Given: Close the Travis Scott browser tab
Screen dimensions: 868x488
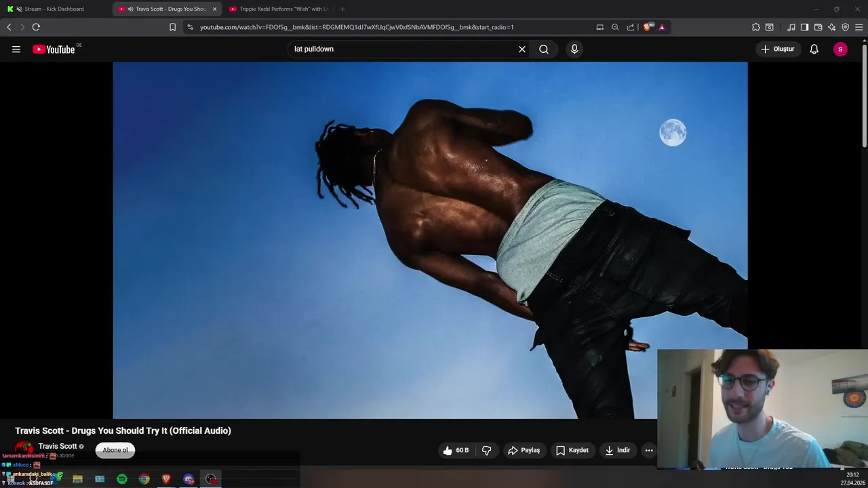Looking at the screenshot, I should (215, 9).
